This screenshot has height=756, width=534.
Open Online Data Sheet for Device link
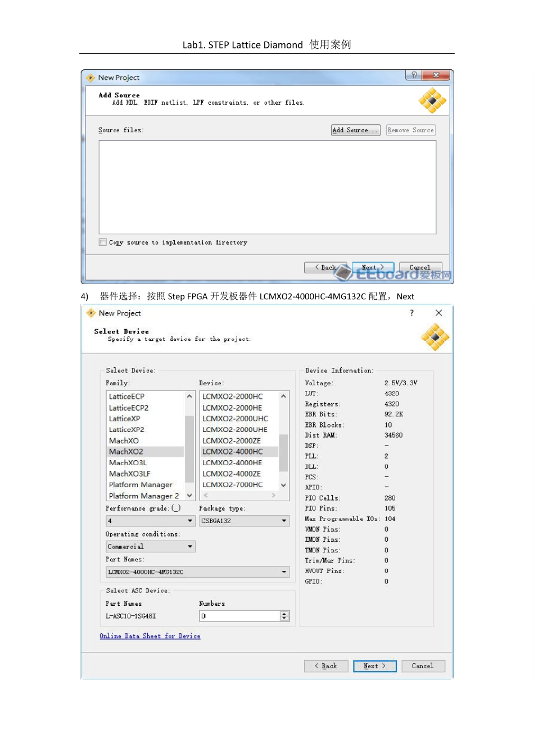pos(150,636)
